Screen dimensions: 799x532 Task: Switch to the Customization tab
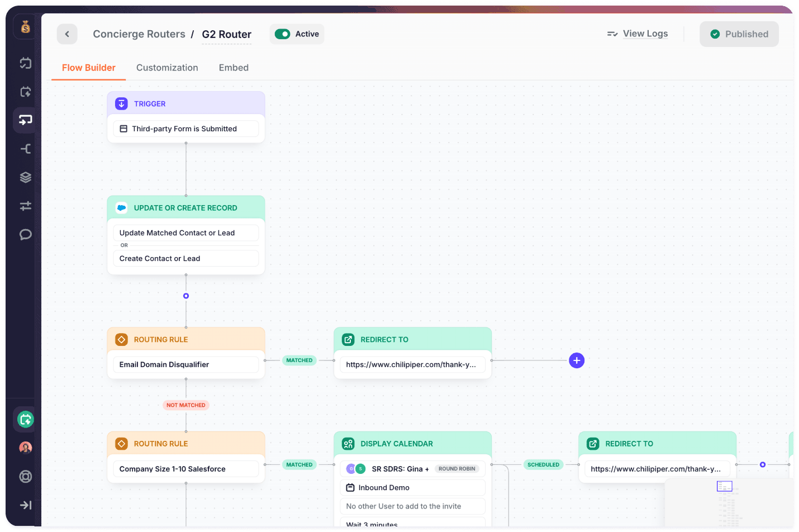167,68
